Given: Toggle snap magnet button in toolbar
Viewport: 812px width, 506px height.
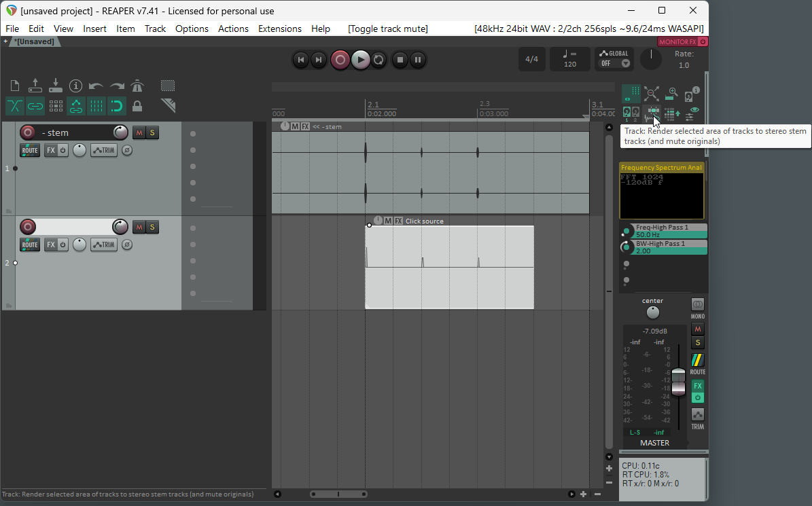Looking at the screenshot, I should point(117,106).
